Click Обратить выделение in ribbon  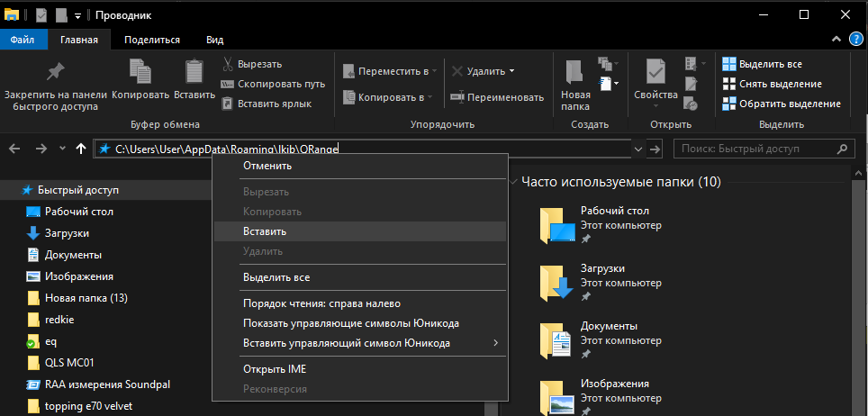(x=782, y=104)
